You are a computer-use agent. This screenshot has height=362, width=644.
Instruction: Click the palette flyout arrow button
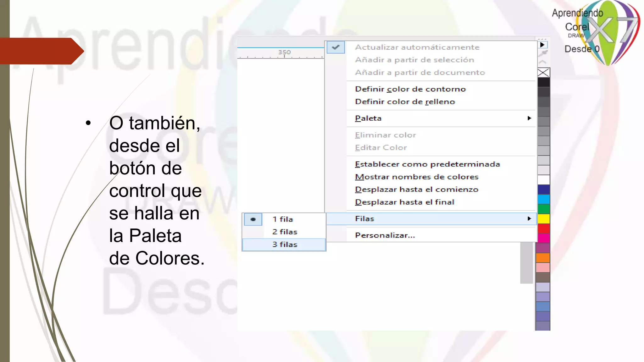pyautogui.click(x=543, y=45)
